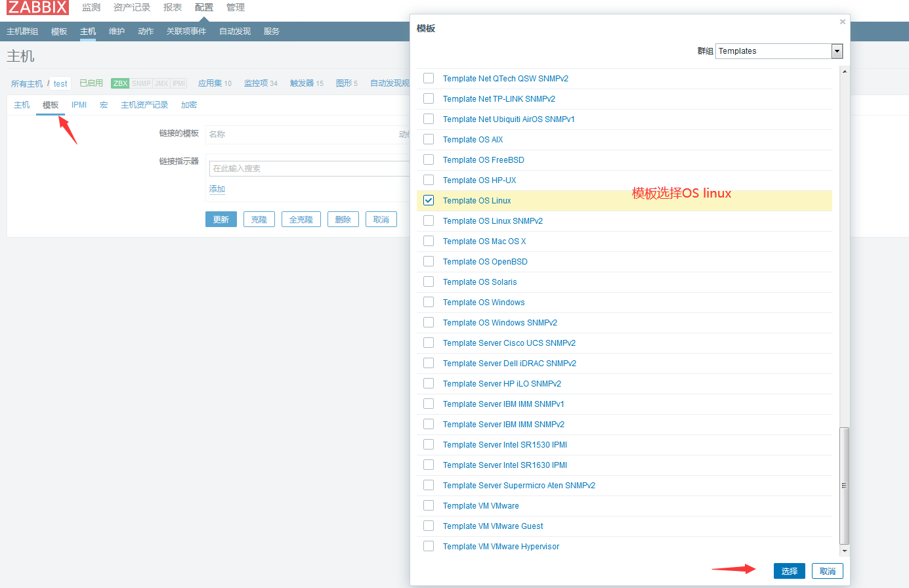Click the IPMI availability indicator

pyautogui.click(x=179, y=83)
